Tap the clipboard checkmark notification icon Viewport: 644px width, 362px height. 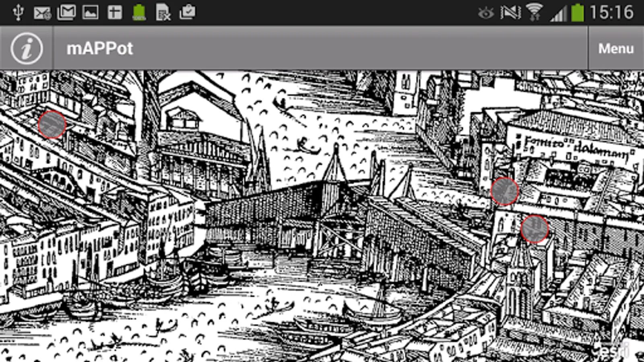[x=188, y=12]
